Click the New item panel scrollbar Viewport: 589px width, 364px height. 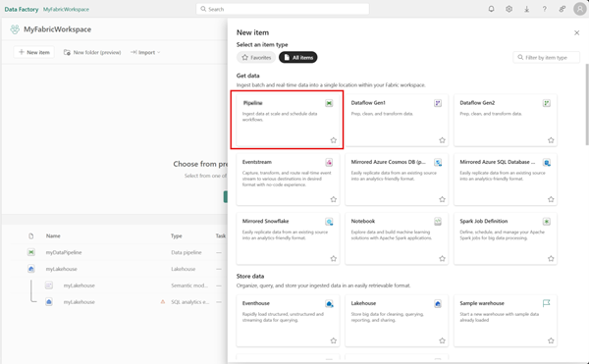click(587, 104)
